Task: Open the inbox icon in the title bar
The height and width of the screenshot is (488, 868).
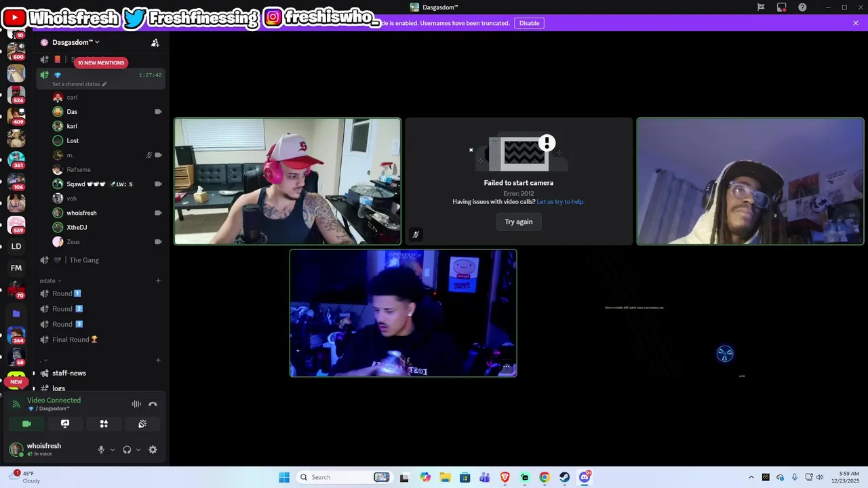Action: [x=782, y=7]
